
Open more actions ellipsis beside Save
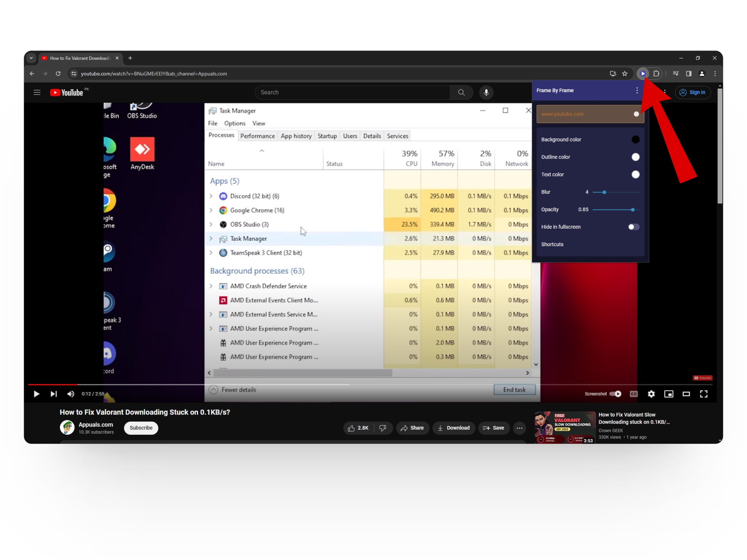[519, 428]
